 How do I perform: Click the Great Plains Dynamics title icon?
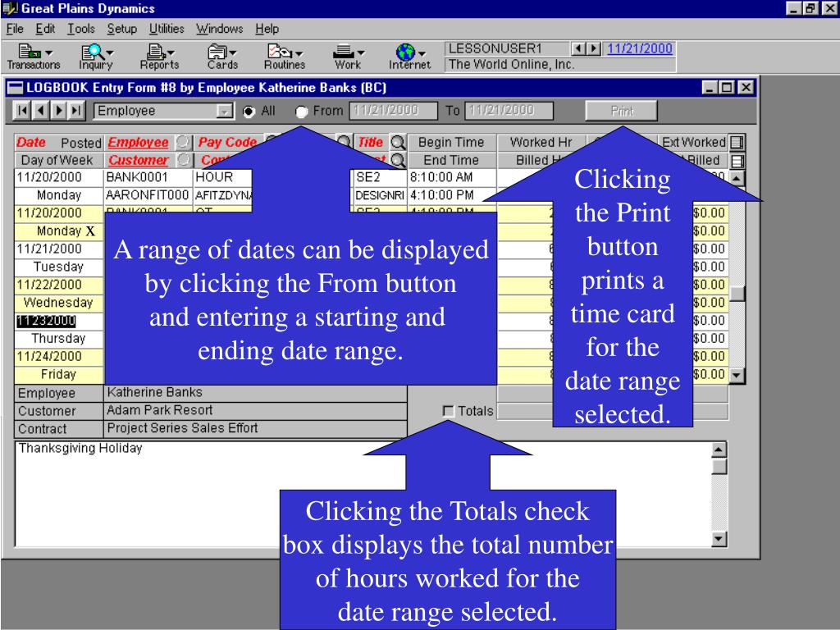tap(10, 8)
